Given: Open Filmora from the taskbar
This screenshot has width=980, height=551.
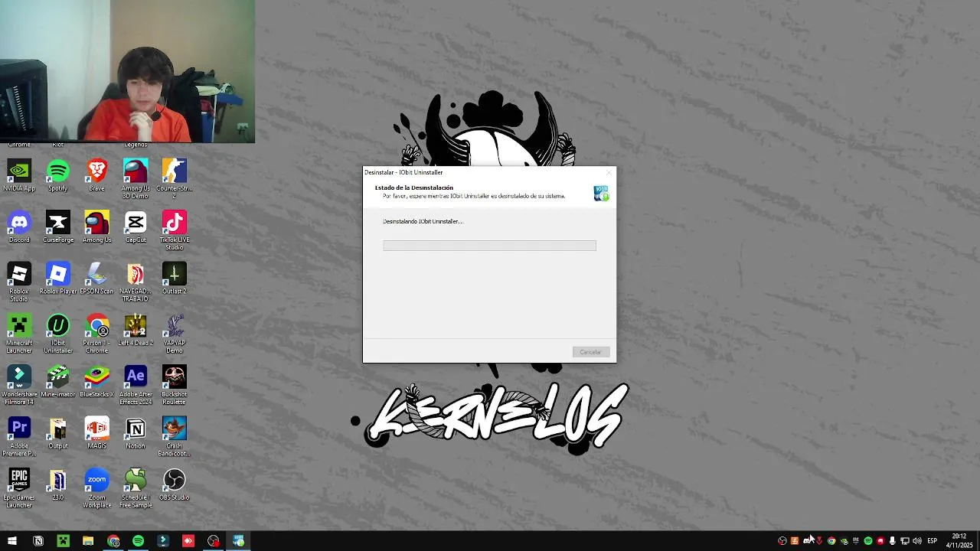Looking at the screenshot, I should point(163,541).
